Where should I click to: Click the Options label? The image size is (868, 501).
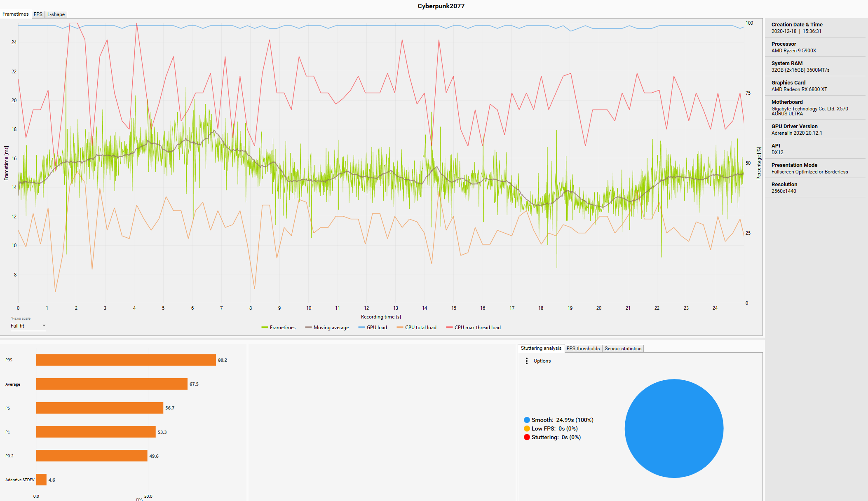542,361
